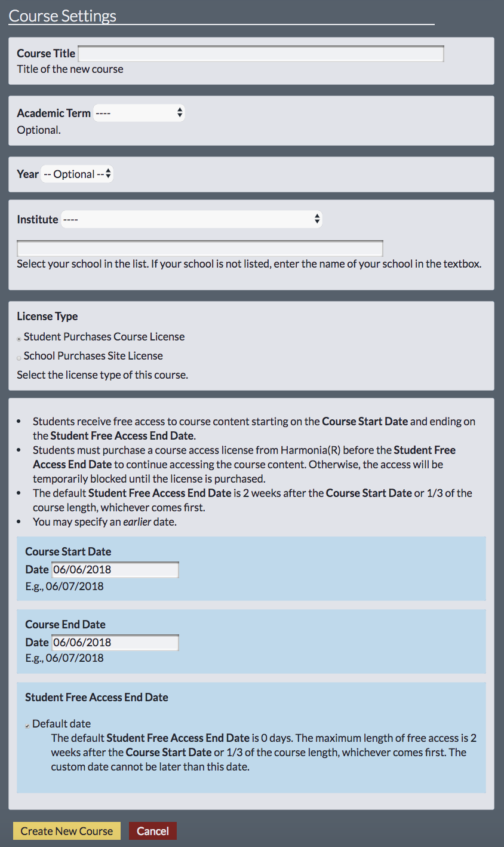
Task: Click the Course End Date input
Action: [x=115, y=643]
